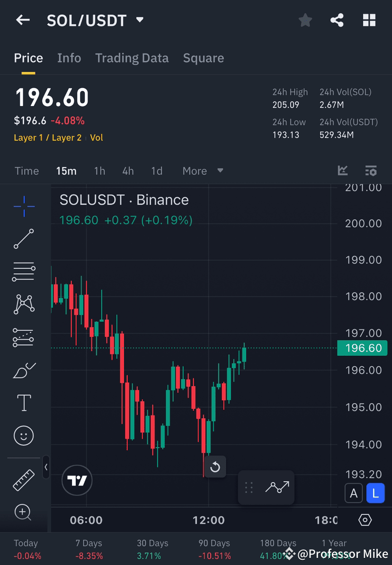Select the 1h timeframe
This screenshot has height=565, width=392.
[x=99, y=171]
